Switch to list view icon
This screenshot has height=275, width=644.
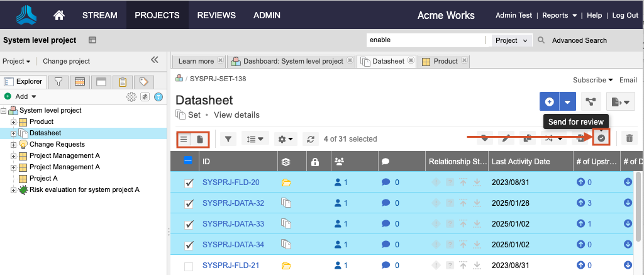(x=184, y=139)
